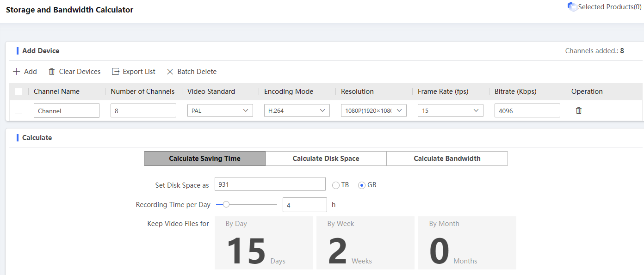
Task: Expand the Frame Rate dropdown showing 15
Action: (450, 110)
